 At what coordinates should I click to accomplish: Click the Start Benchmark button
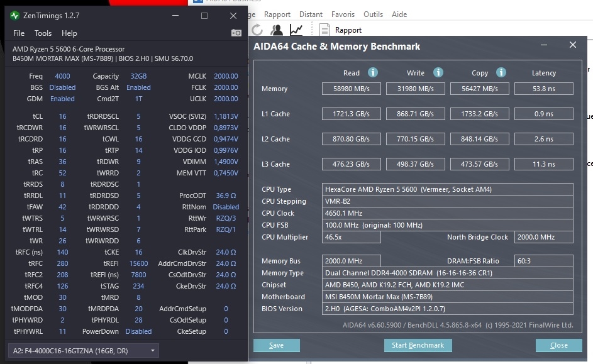coord(418,345)
